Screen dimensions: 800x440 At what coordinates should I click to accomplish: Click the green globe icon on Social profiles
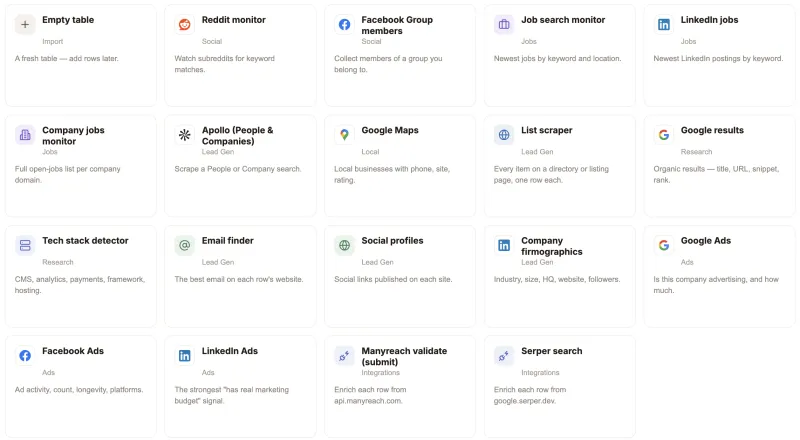coord(344,245)
